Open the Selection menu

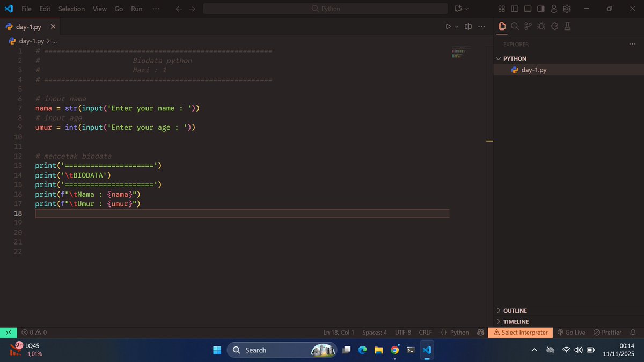(71, 9)
